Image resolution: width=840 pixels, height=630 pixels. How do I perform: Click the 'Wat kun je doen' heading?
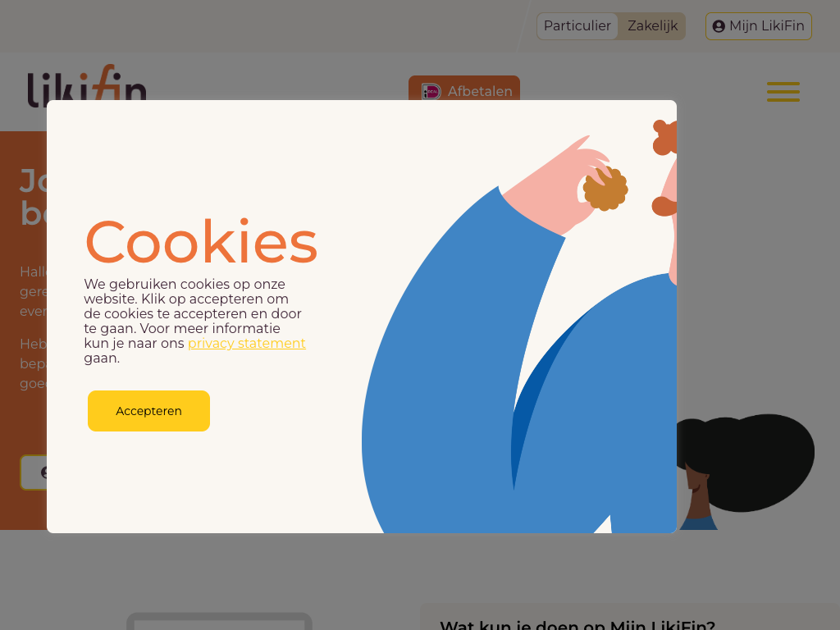(x=577, y=624)
